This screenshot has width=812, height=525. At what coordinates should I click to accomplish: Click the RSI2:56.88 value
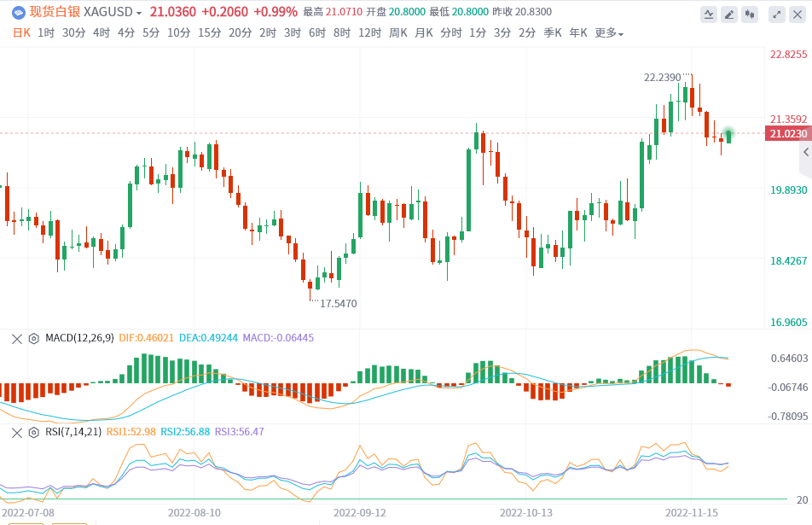click(185, 432)
